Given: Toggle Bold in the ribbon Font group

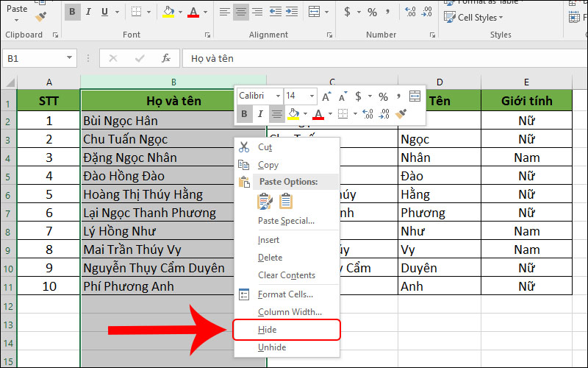Looking at the screenshot, I should (x=72, y=12).
